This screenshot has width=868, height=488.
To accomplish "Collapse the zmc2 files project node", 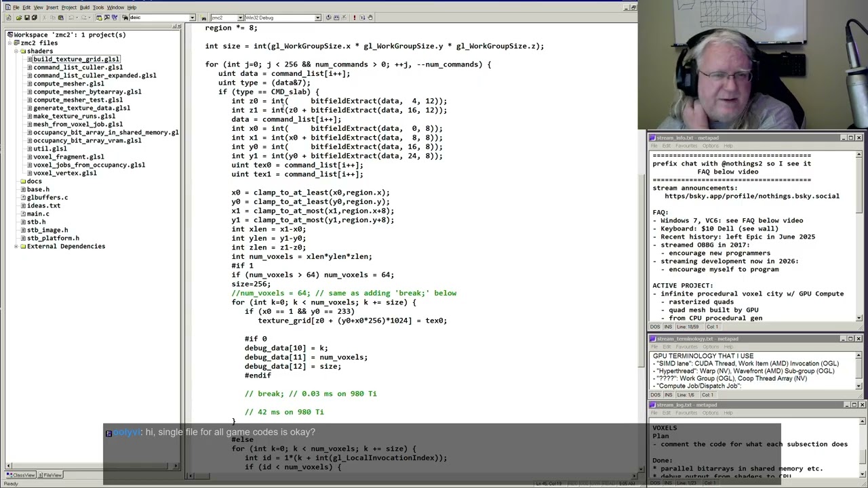I will click(x=9, y=43).
